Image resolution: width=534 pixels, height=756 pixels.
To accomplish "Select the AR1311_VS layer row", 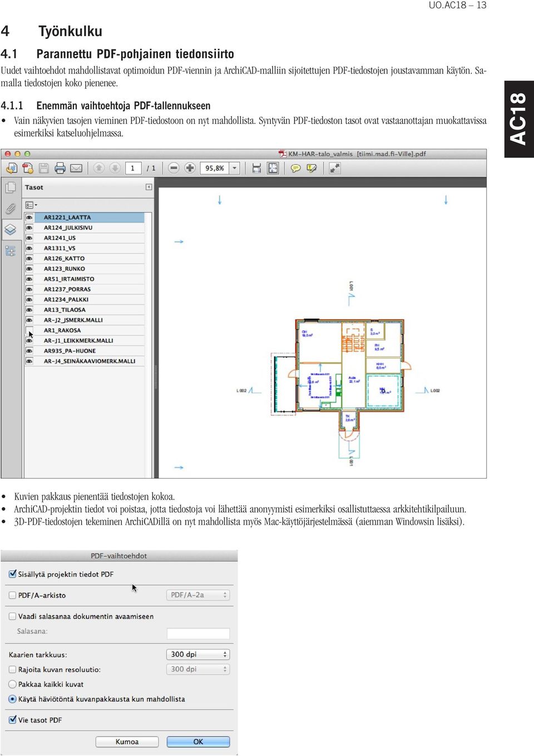I will [x=85, y=248].
